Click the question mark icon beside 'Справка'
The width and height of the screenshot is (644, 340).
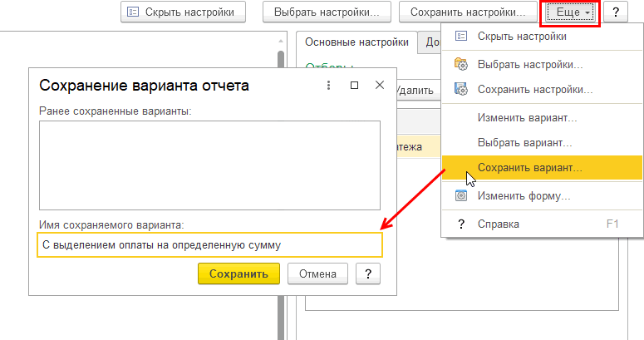point(461,224)
